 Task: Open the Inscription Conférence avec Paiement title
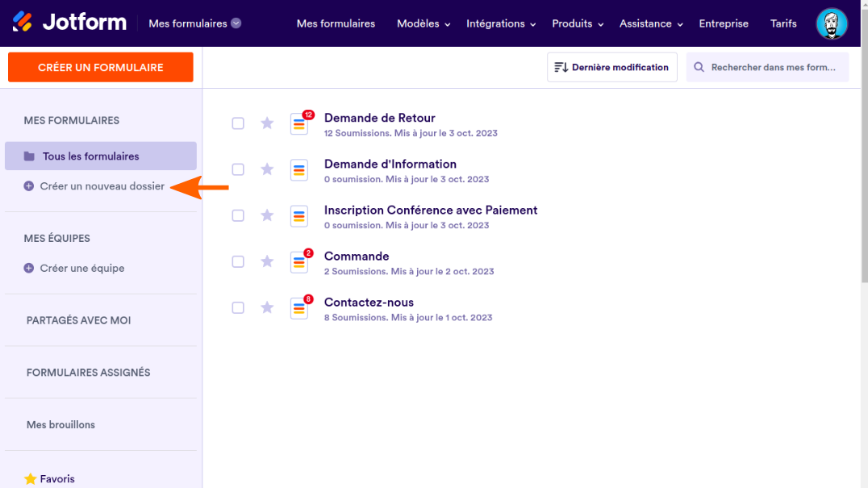(x=431, y=211)
